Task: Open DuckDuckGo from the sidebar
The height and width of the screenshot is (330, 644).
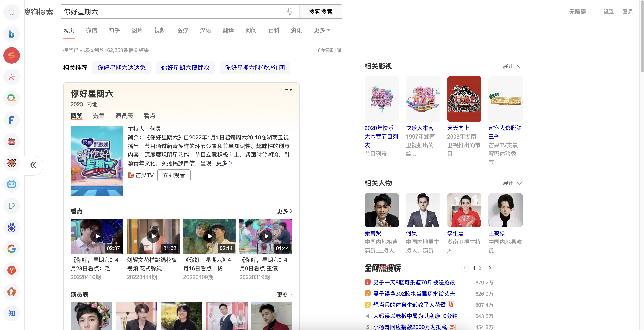Action: pos(12,292)
